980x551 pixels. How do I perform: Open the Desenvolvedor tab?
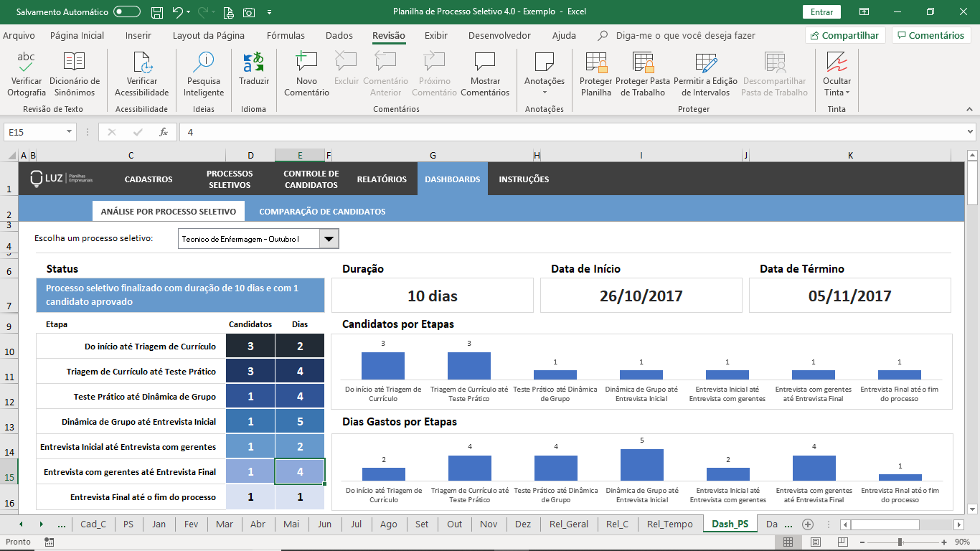point(499,35)
